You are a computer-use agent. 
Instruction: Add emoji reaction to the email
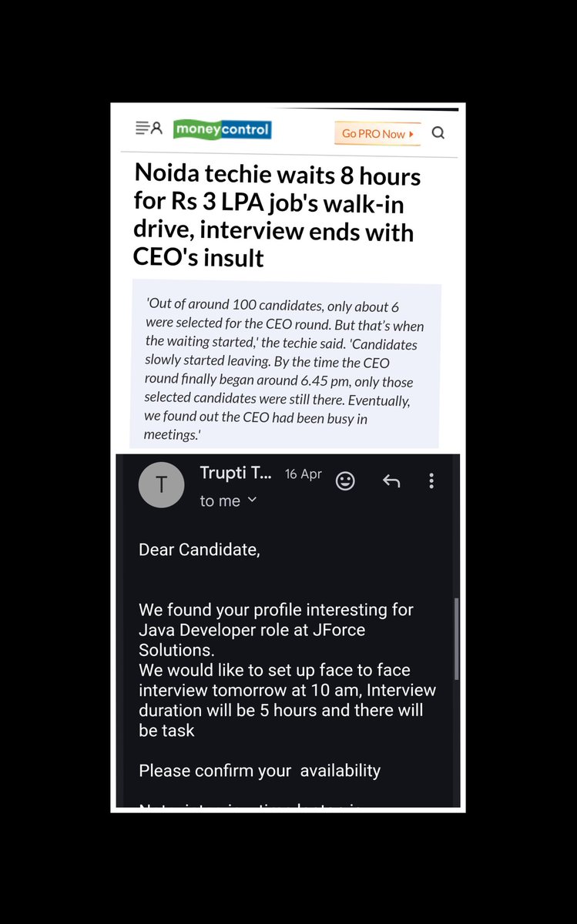tap(346, 481)
